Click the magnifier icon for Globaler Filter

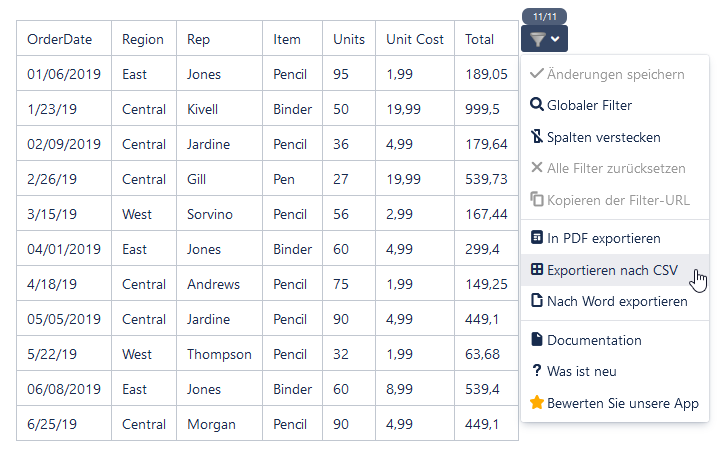[536, 105]
